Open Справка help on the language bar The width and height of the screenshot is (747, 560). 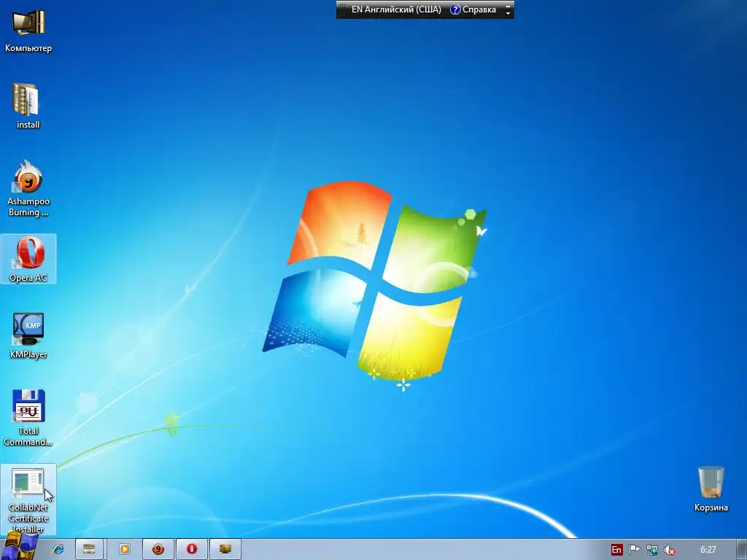click(x=473, y=9)
